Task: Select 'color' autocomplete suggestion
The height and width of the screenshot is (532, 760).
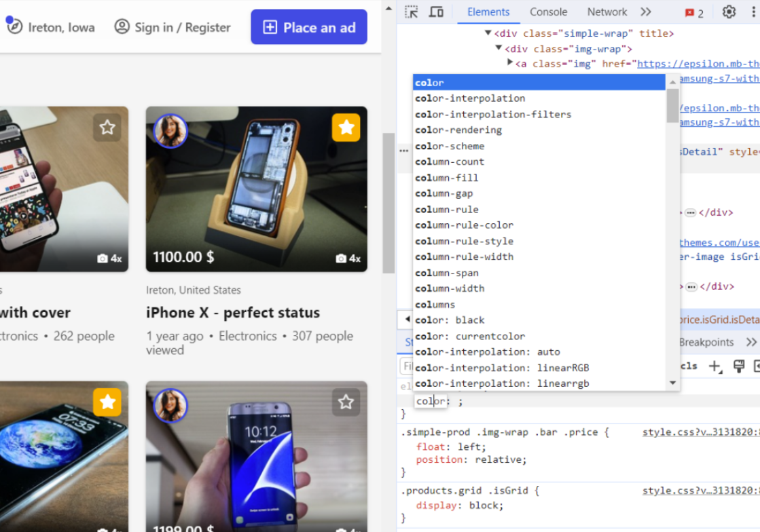Action: click(539, 82)
